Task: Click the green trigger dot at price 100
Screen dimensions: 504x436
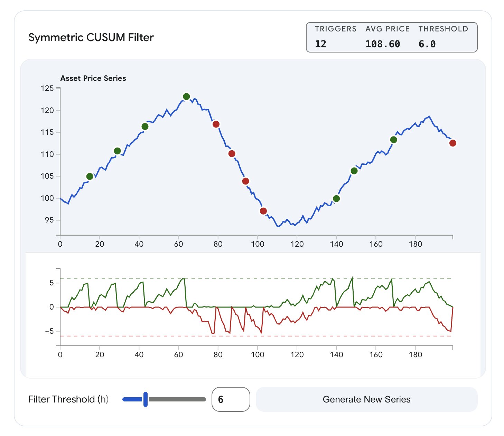Action: coord(336,199)
